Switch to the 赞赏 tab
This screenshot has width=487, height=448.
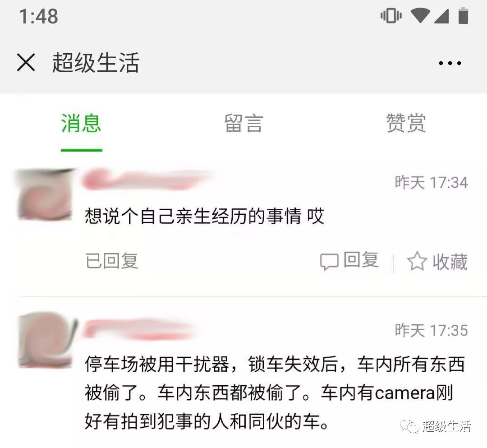406,123
